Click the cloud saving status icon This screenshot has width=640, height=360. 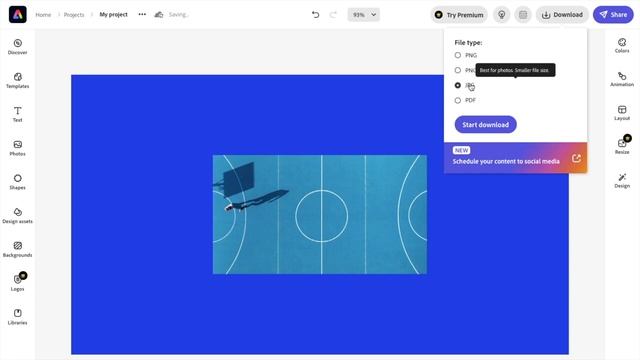[159, 15]
